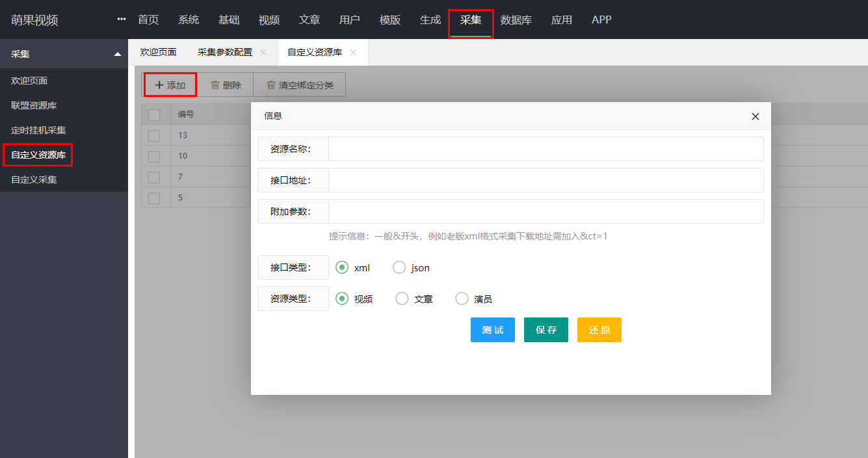Check the row with 编号 10

coord(154,156)
